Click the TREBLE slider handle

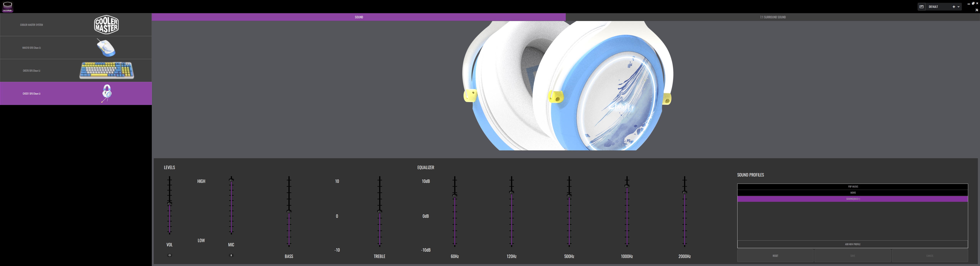[380, 211]
